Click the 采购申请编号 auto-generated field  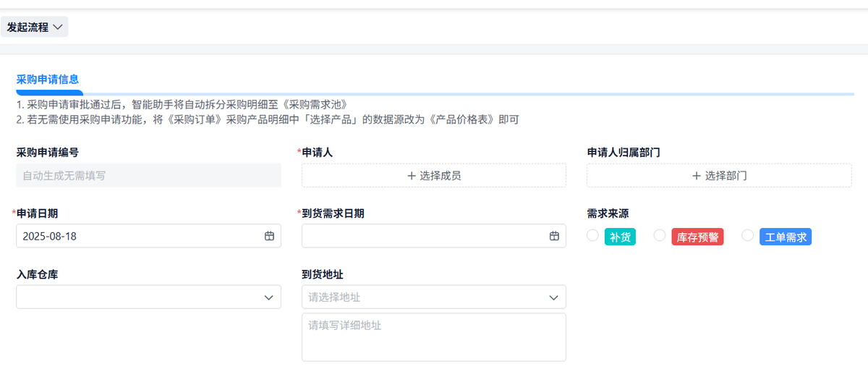coord(148,176)
